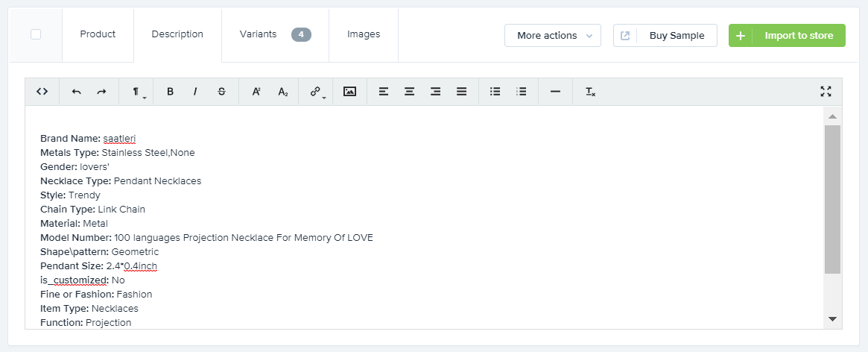868x352 pixels.
Task: Apply italic formatting
Action: point(195,92)
